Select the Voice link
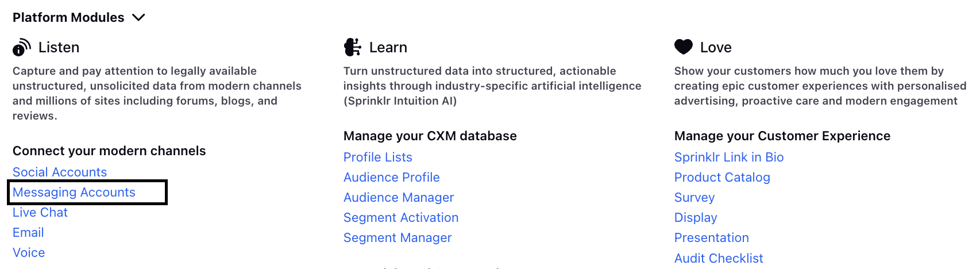Viewport: 980px width, 269px height. point(29,253)
